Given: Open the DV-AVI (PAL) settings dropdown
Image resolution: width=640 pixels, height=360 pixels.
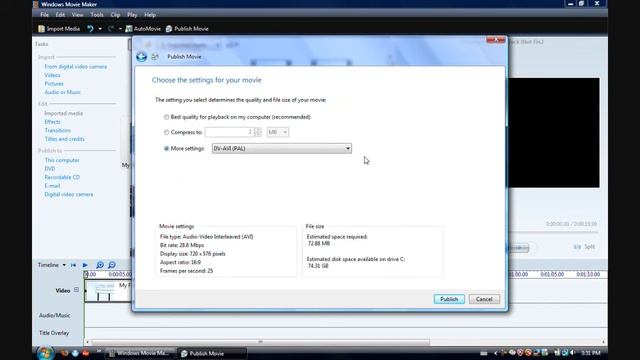Looking at the screenshot, I should point(282,149).
